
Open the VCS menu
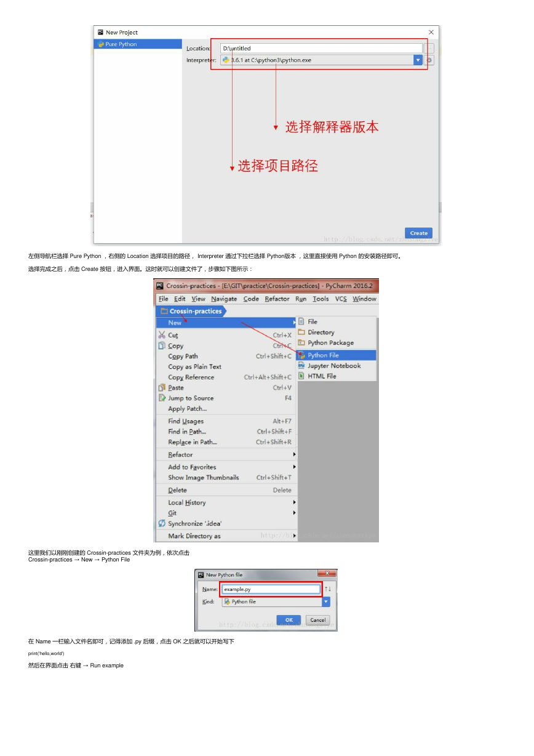[341, 299]
